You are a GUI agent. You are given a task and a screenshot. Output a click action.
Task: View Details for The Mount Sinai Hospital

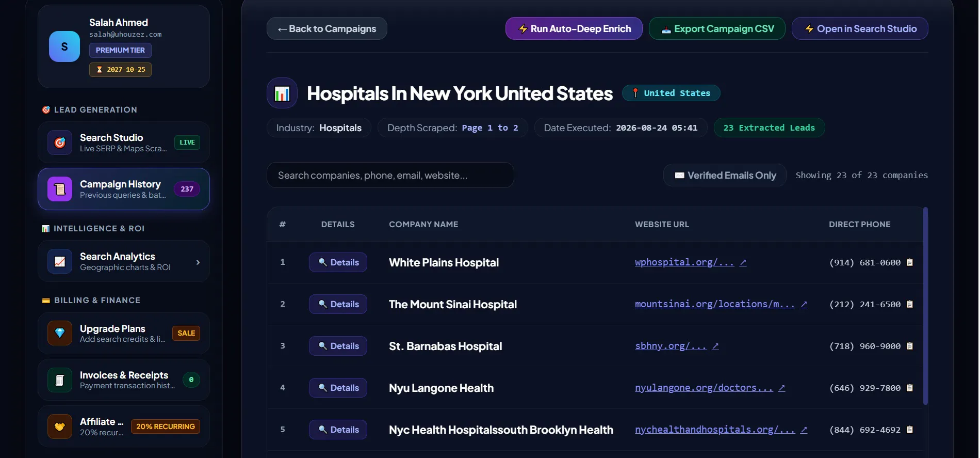click(338, 304)
